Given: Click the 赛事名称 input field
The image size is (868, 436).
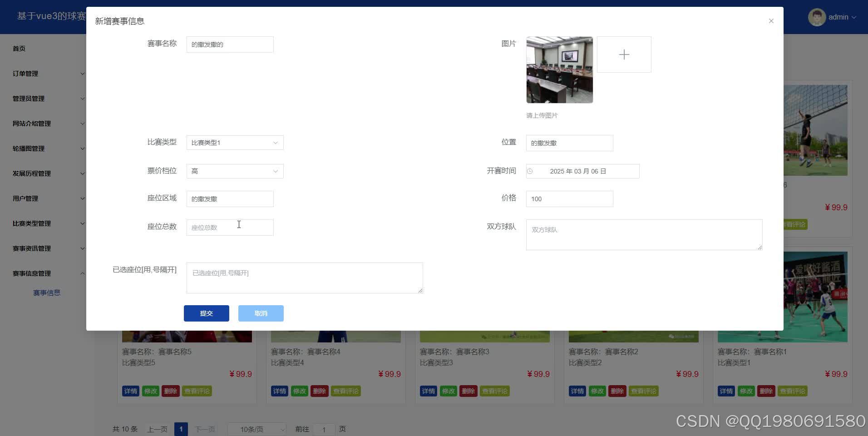Looking at the screenshot, I should point(230,44).
